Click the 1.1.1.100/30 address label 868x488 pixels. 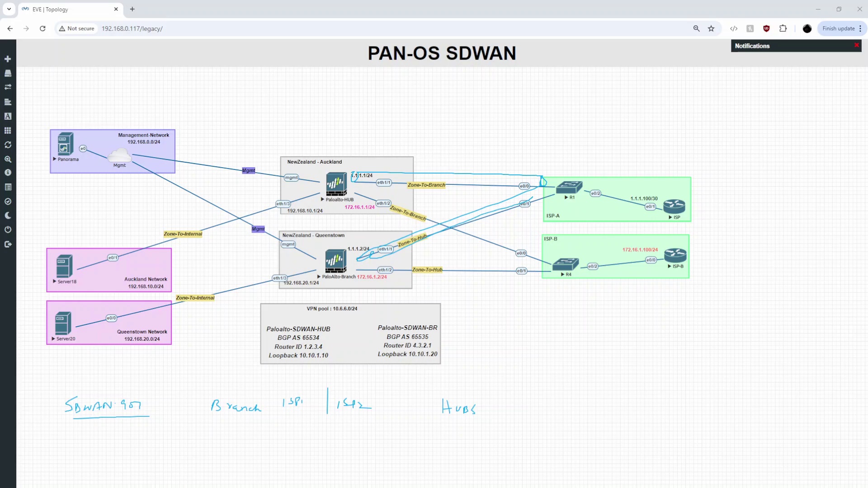(644, 198)
